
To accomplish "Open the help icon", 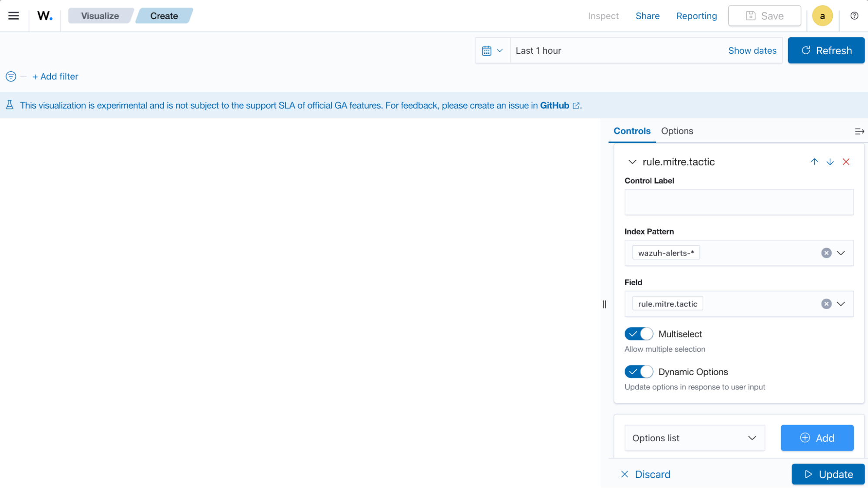I will coord(854,16).
